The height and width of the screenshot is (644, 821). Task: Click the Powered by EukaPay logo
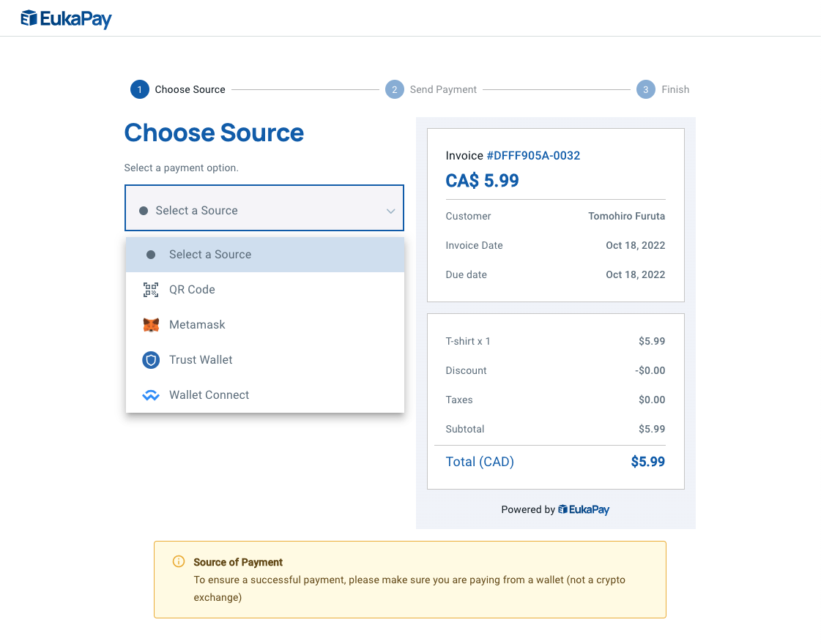(x=583, y=509)
